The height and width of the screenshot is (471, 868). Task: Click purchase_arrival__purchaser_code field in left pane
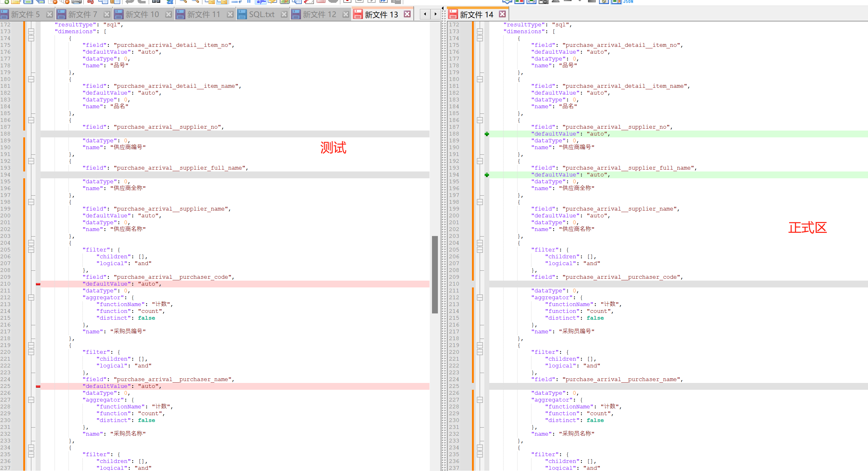[158, 278]
